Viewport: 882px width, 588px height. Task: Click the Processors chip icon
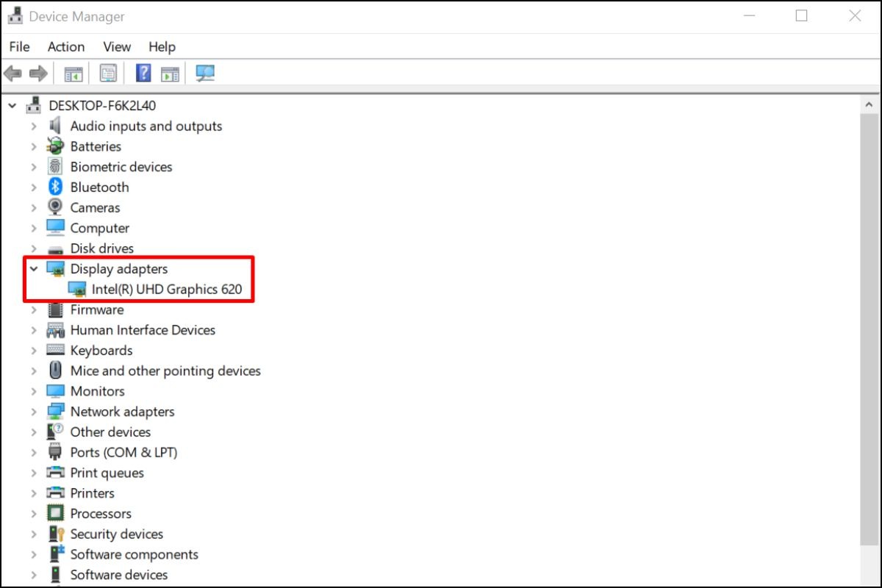coord(56,513)
